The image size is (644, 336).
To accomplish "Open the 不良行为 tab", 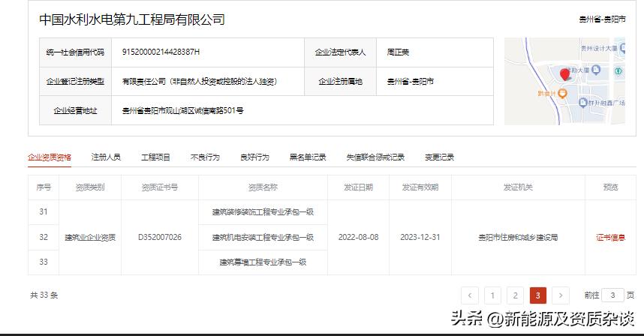I will [205, 157].
